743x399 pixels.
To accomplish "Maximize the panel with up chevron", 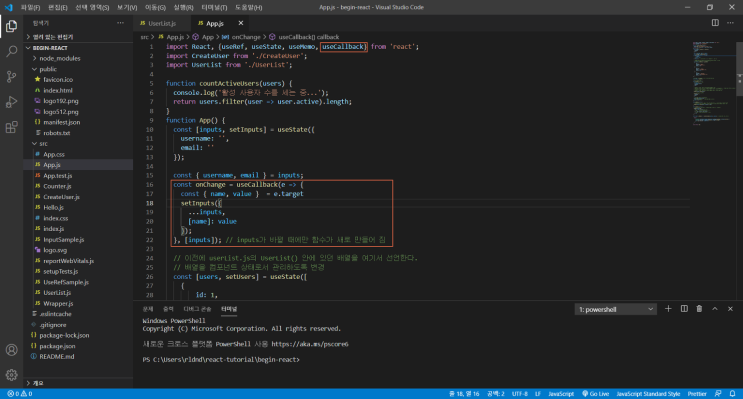I will [715, 309].
